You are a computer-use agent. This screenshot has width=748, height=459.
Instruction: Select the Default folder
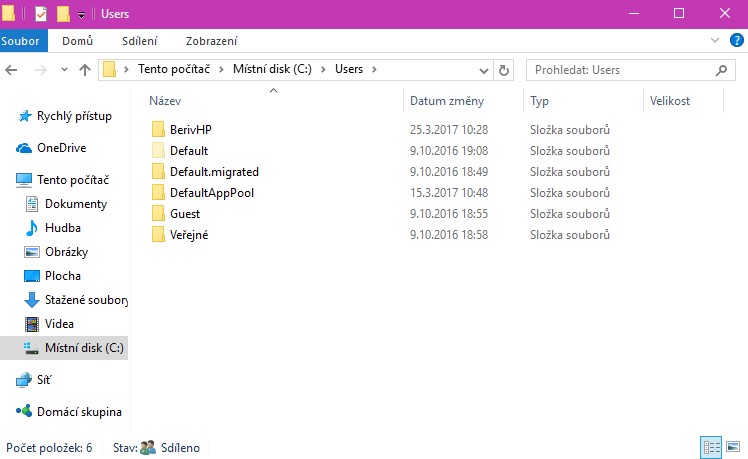pos(189,151)
